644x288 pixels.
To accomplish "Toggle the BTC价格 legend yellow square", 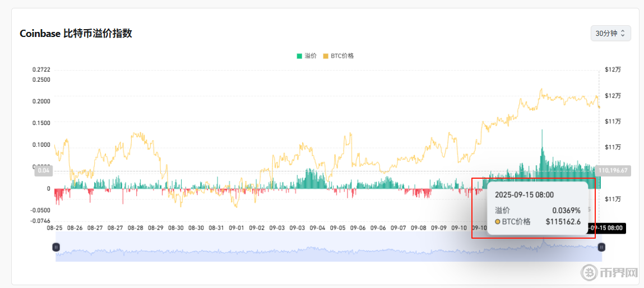I will click(x=326, y=56).
